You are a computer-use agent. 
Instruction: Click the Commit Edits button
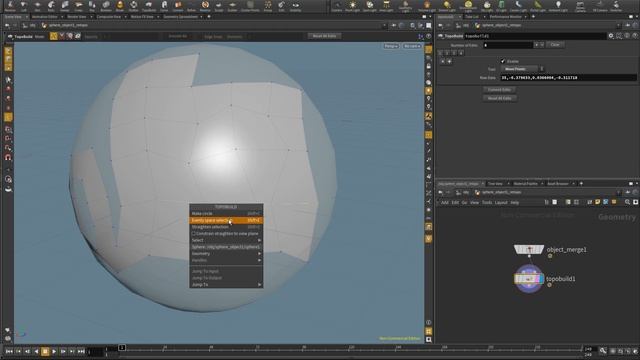pos(499,89)
